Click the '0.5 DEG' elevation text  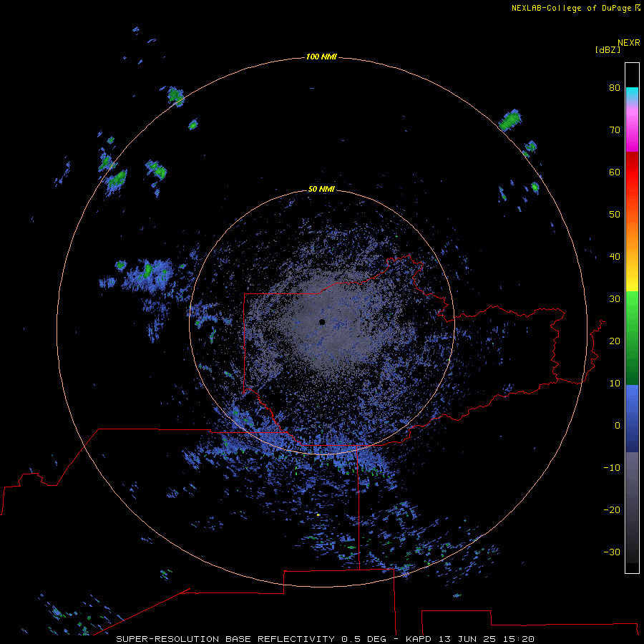[364, 639]
